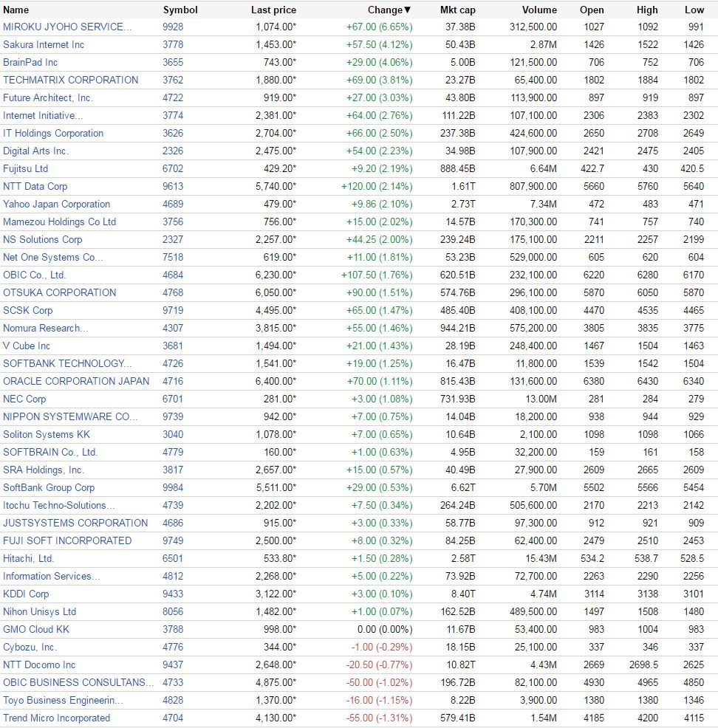718x728 pixels.
Task: Click symbol 9984 for SoftBank Group
Action: (173, 487)
